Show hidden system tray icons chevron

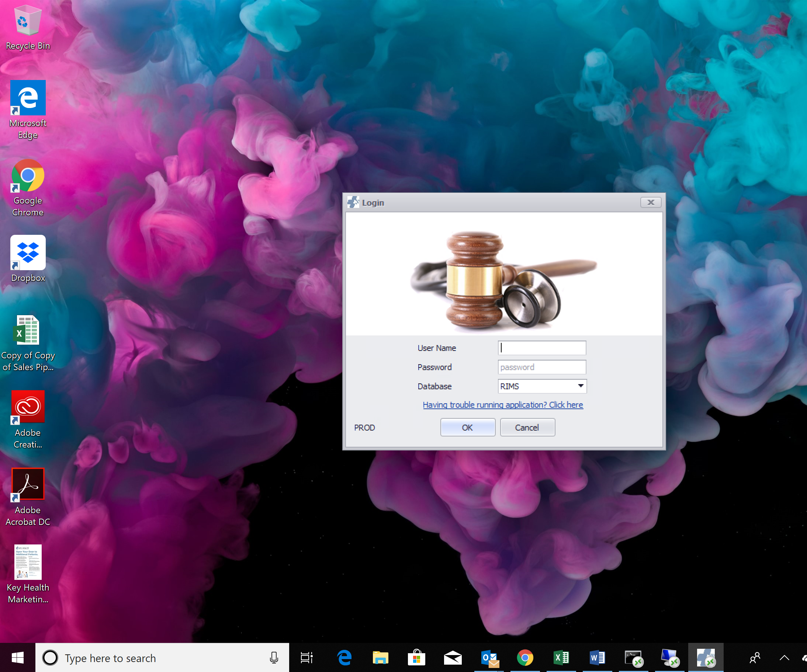(785, 658)
